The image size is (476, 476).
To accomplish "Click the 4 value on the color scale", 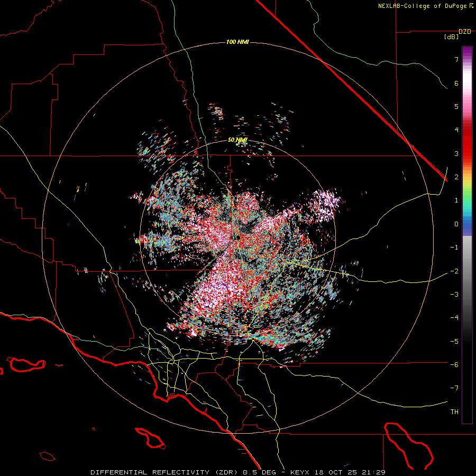I will point(456,130).
